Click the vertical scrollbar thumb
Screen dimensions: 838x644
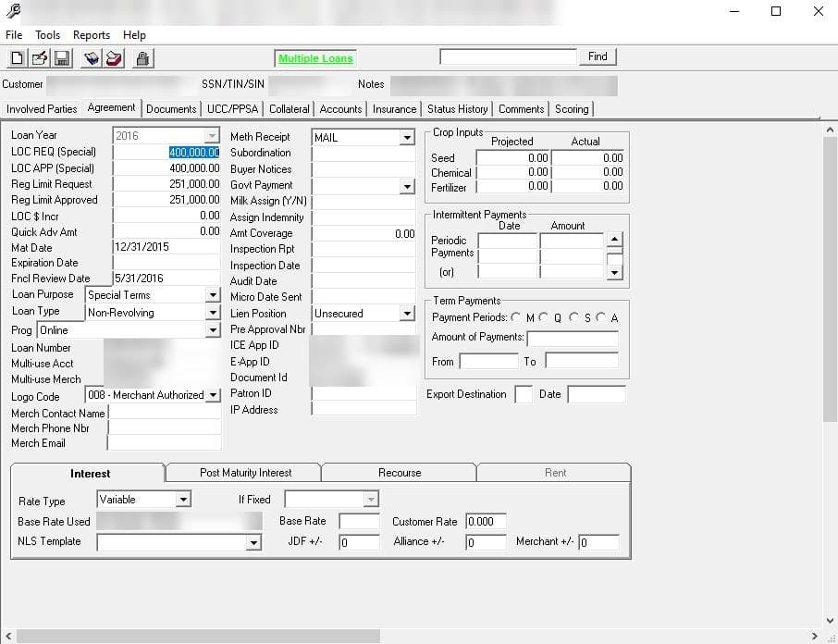point(830,279)
